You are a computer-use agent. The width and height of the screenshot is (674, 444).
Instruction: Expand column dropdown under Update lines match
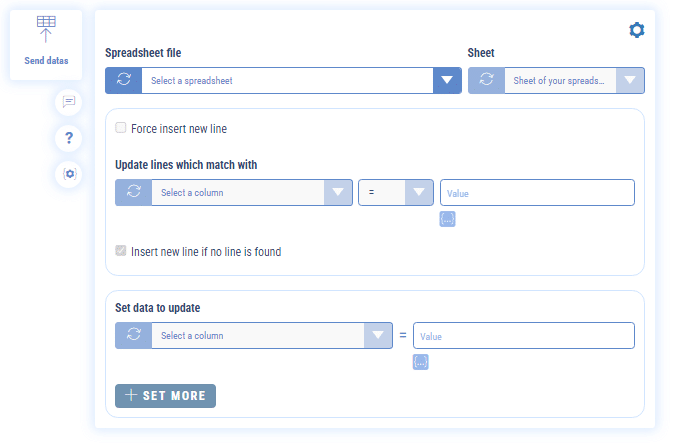coord(338,193)
